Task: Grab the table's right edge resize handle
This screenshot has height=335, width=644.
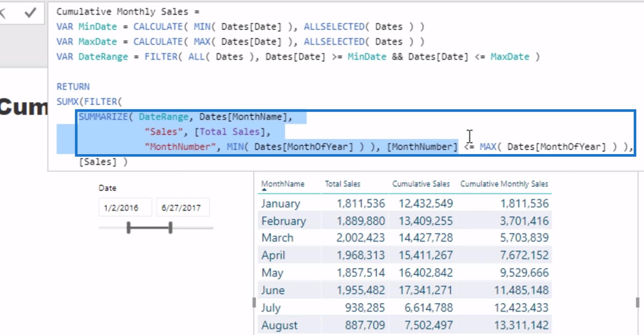Action: (x=637, y=302)
